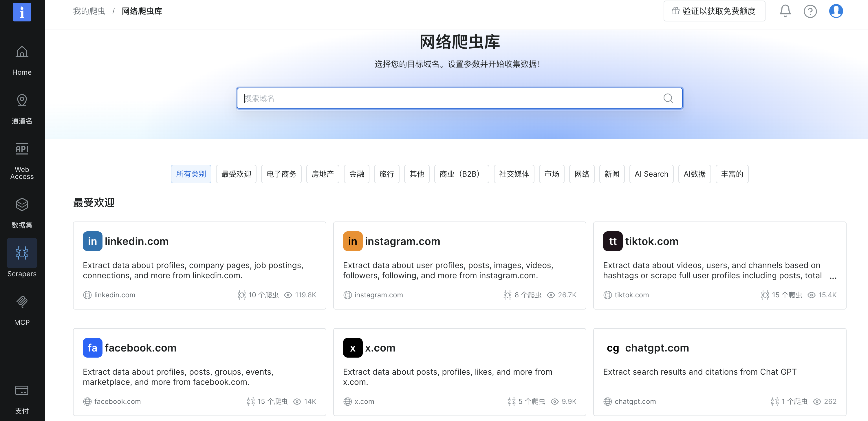Open the MCP paperclip icon
The height and width of the screenshot is (421, 868).
pyautogui.click(x=22, y=302)
